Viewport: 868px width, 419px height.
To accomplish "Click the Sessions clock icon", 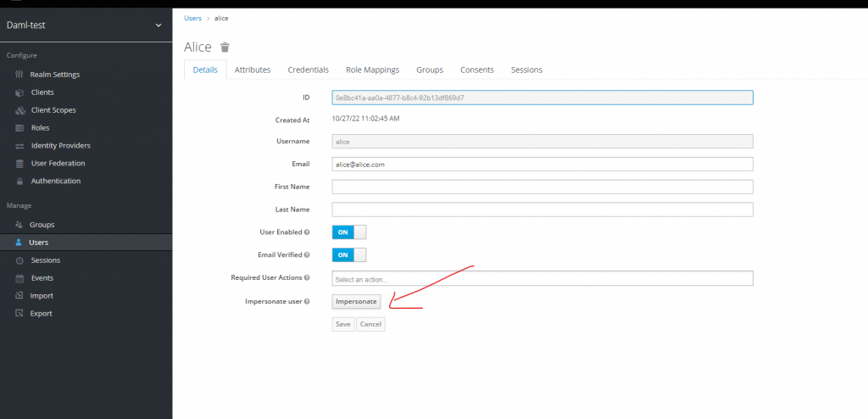I will click(x=19, y=260).
